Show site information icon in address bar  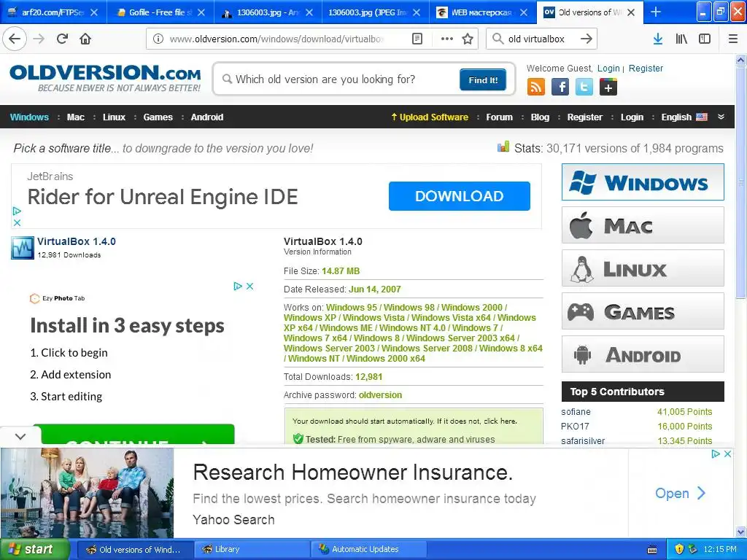click(158, 39)
